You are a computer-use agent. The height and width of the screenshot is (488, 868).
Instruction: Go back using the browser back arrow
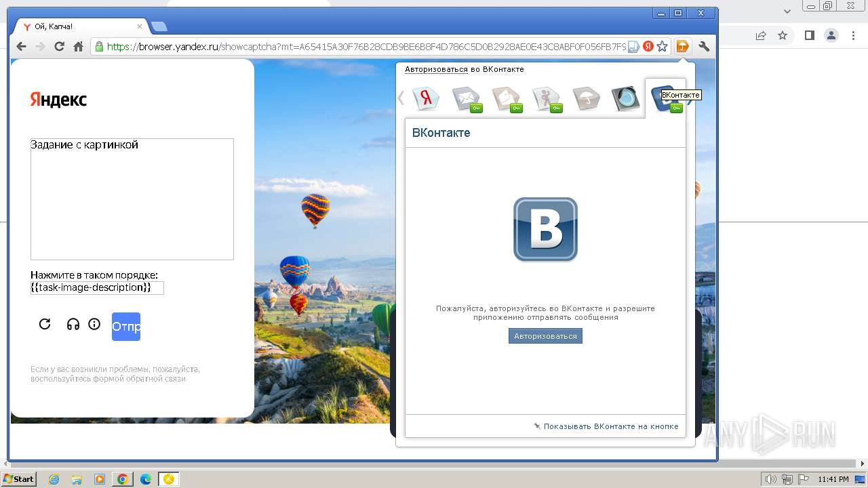(x=21, y=46)
